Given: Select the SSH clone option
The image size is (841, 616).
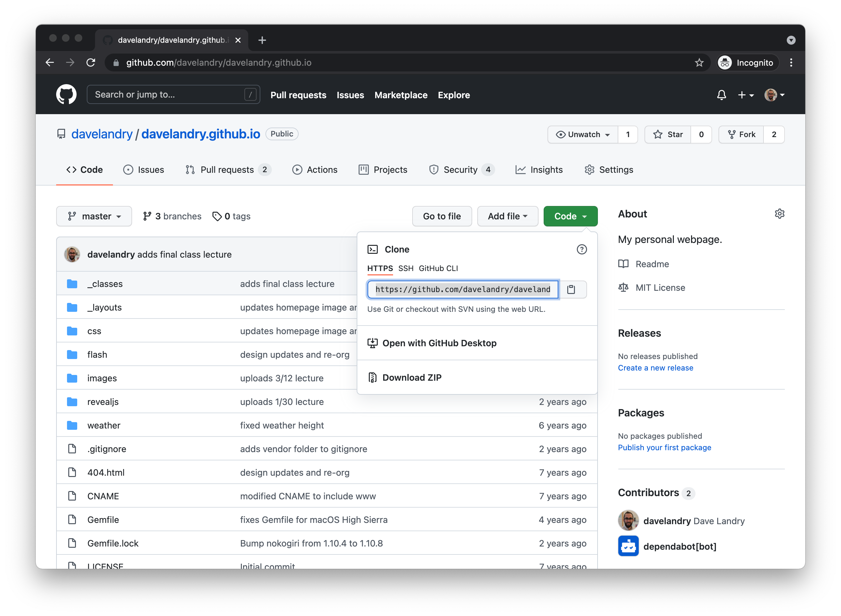Looking at the screenshot, I should [x=406, y=268].
